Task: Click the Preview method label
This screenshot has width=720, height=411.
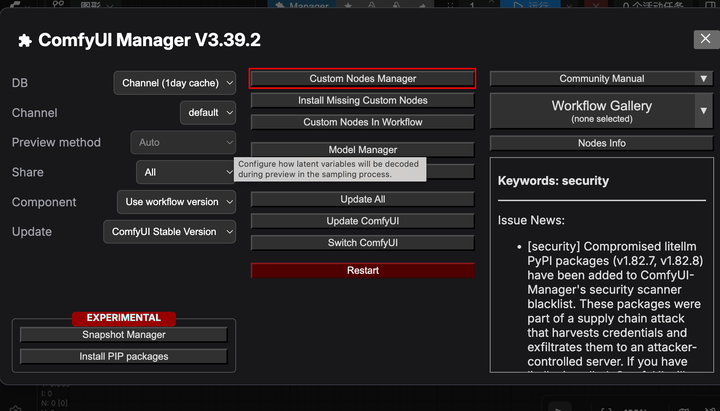Action: 56,142
